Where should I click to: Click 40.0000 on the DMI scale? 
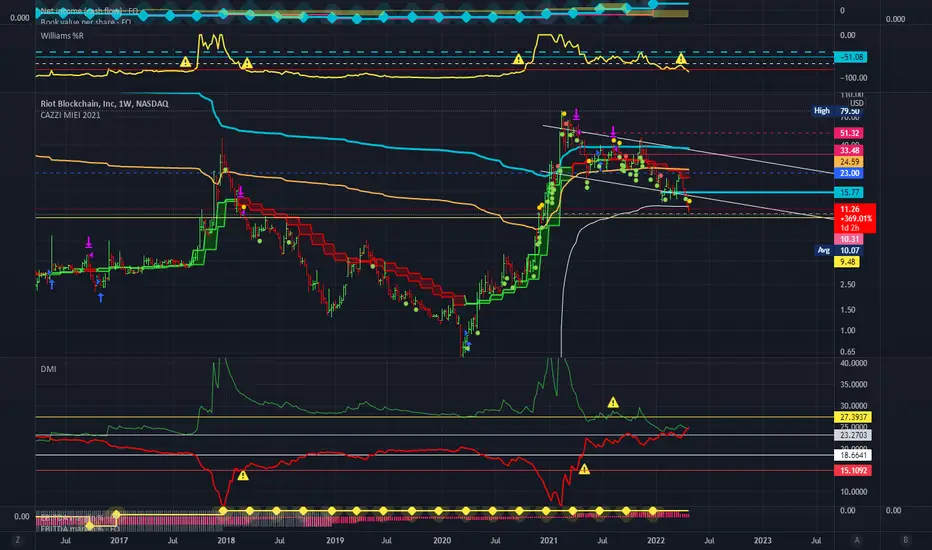pyautogui.click(x=854, y=363)
